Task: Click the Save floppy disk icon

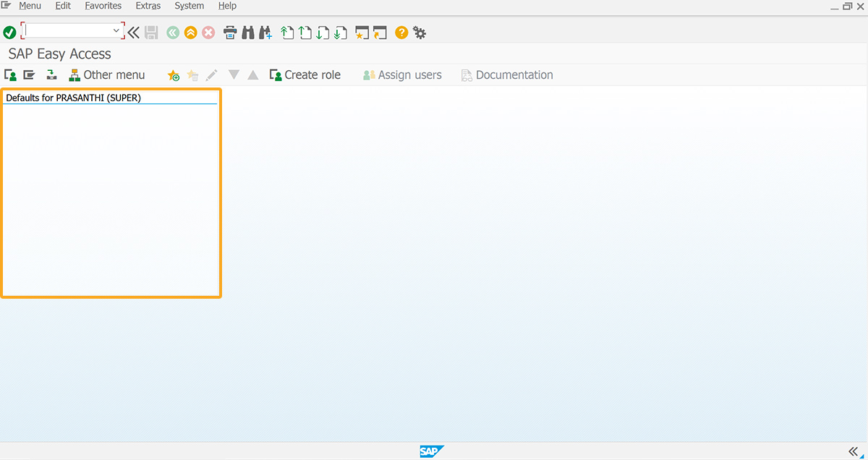Action: coord(151,33)
